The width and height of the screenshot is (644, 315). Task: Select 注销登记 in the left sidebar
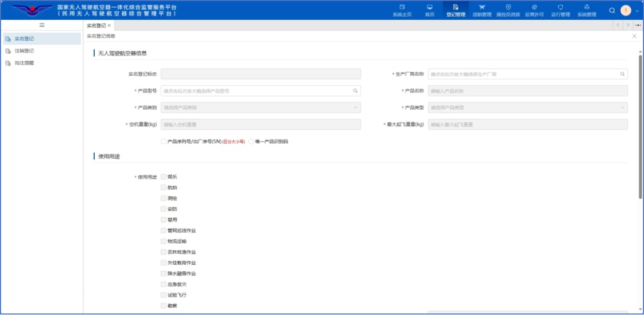[24, 51]
